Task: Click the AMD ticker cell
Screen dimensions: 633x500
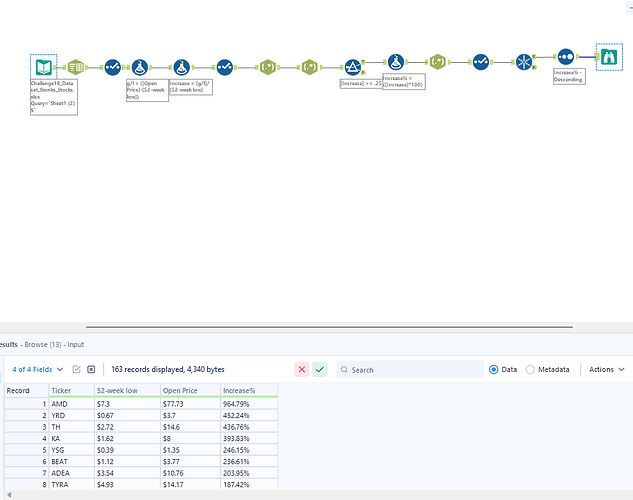Action: (x=71, y=404)
